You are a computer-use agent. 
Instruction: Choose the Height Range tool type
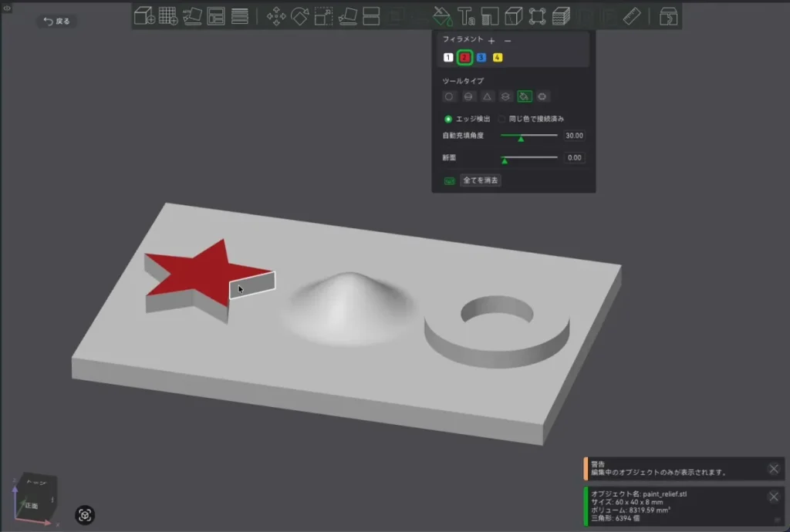505,96
